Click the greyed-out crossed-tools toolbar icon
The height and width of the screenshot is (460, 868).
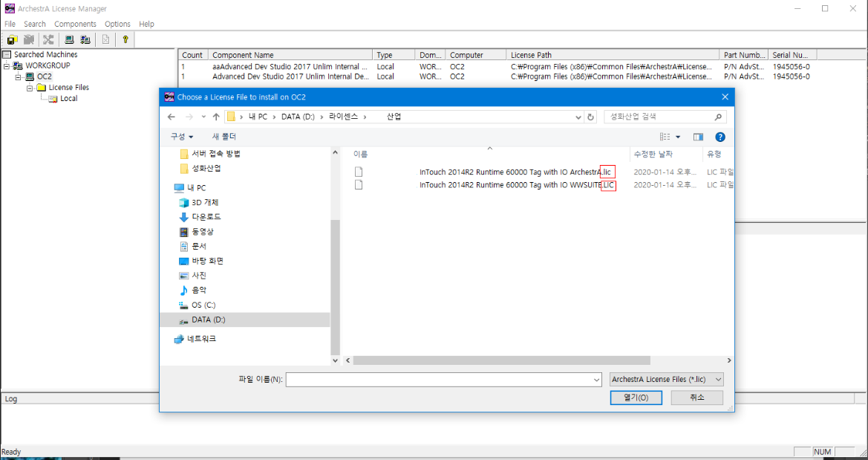tap(48, 39)
